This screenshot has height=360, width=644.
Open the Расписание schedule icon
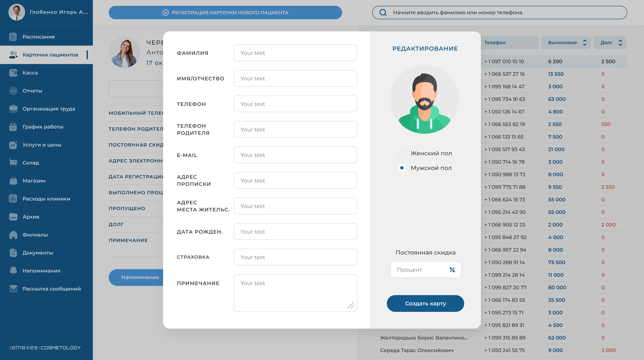pos(13,37)
